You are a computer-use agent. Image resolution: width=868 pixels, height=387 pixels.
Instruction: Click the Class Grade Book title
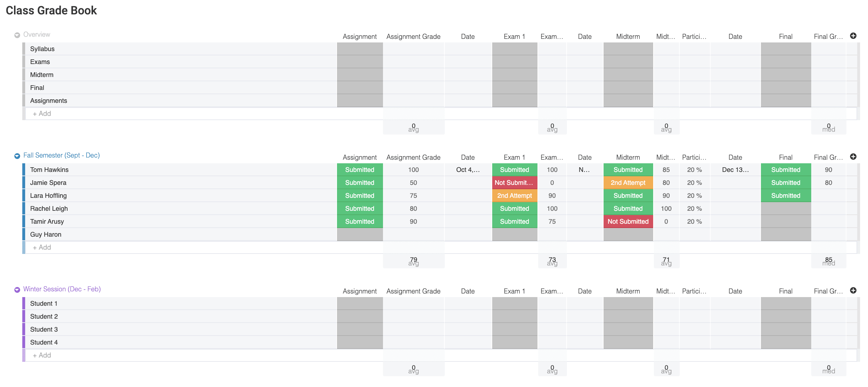51,10
